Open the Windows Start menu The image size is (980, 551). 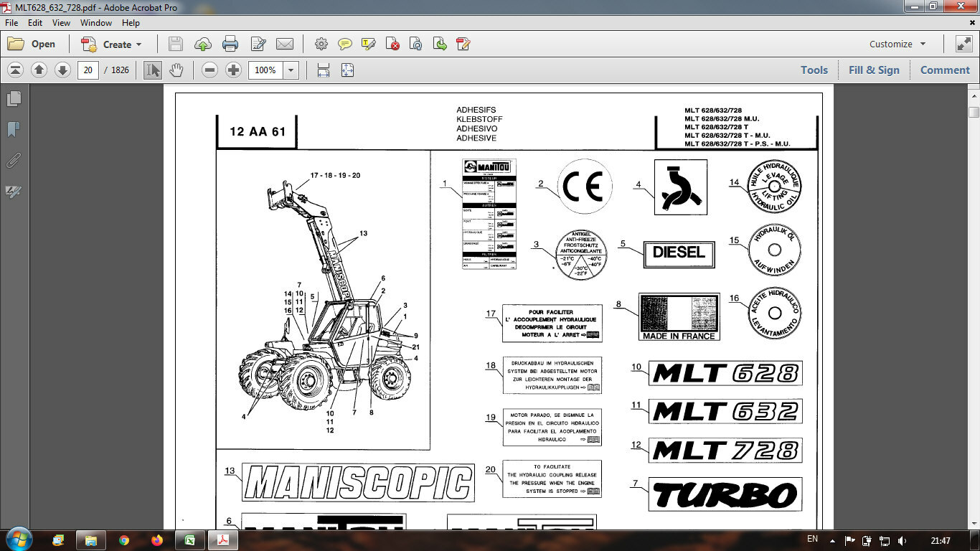pos(18,540)
